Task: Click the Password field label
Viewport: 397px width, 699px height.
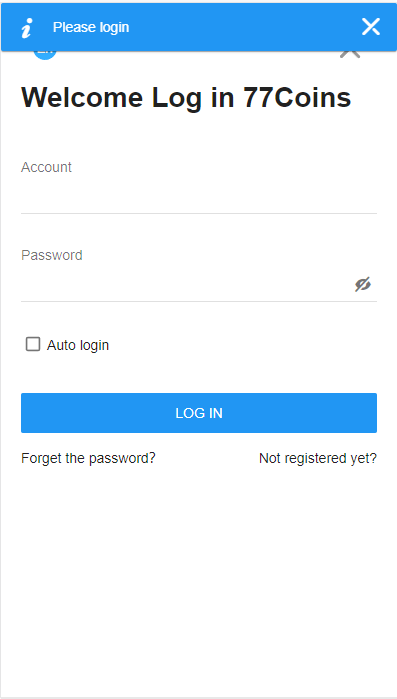Action: pos(52,255)
